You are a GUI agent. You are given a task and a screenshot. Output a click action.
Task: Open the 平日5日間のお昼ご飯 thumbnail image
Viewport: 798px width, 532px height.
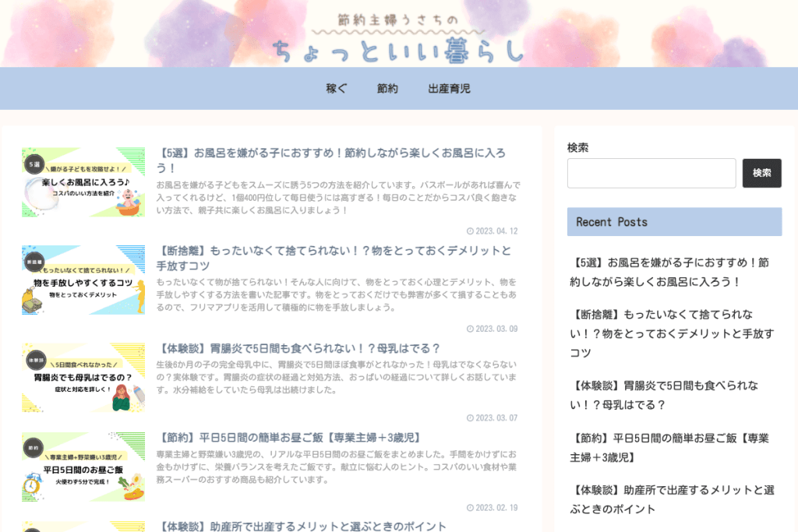83,467
